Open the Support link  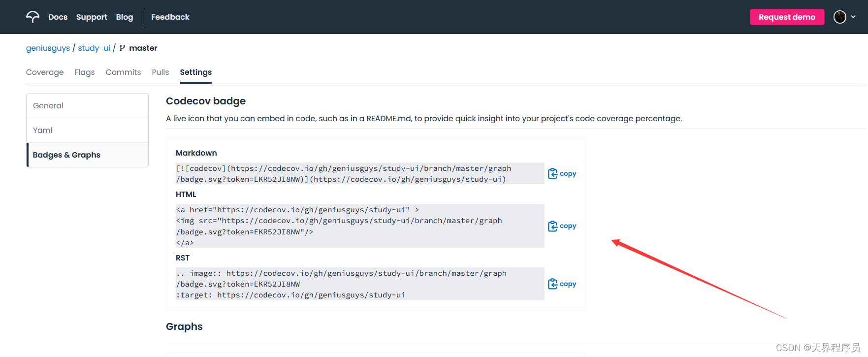pyautogui.click(x=92, y=17)
